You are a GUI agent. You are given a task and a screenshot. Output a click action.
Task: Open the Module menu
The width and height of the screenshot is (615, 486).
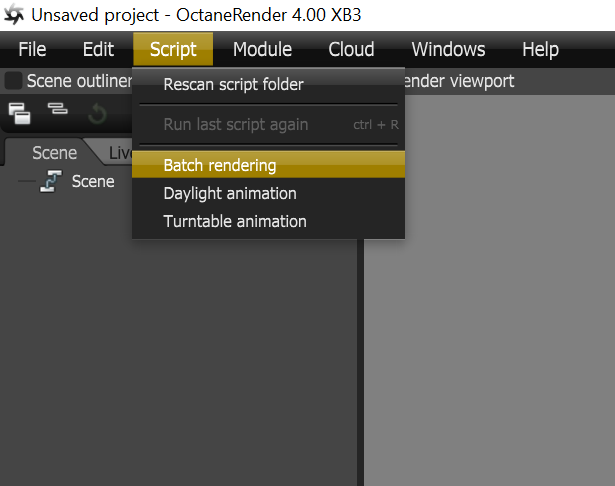tap(262, 49)
